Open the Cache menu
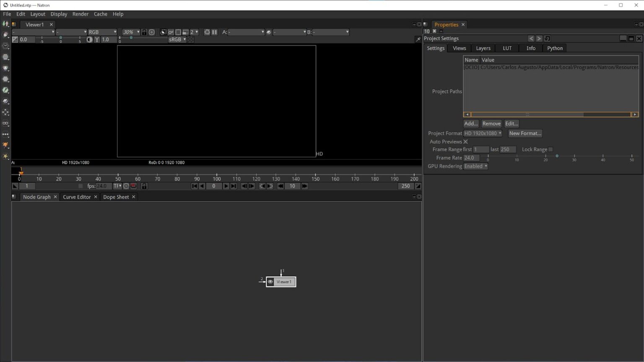644x362 pixels. click(100, 14)
